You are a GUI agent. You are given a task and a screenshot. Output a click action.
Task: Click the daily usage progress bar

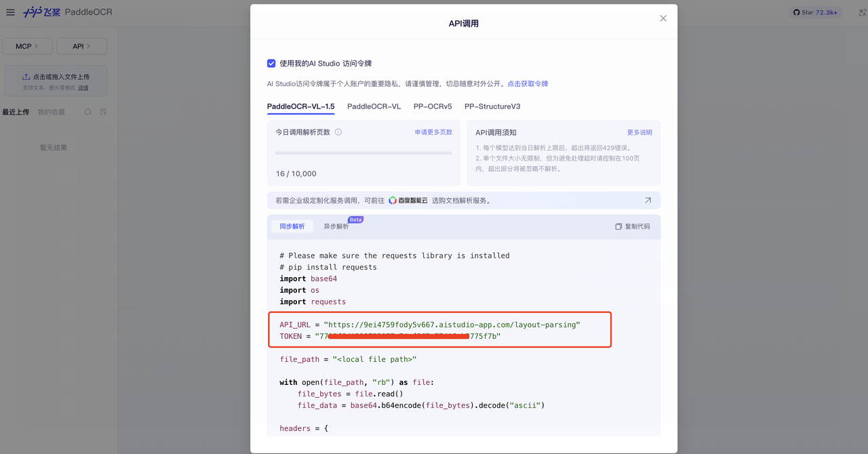363,153
